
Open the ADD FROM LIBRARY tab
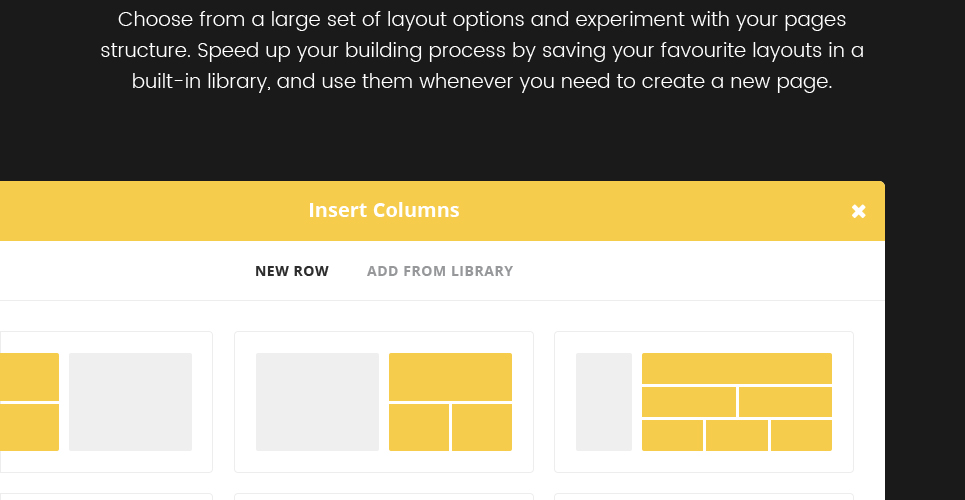(440, 271)
